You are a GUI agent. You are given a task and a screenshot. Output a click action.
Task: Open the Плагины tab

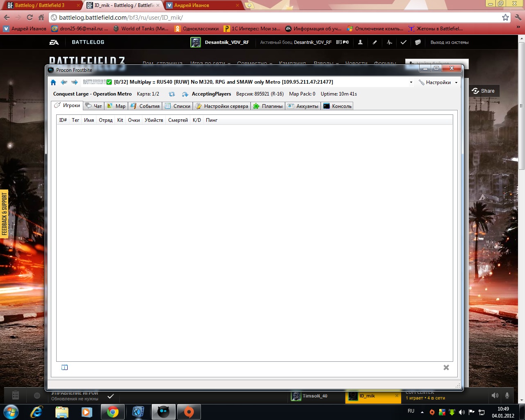(268, 106)
